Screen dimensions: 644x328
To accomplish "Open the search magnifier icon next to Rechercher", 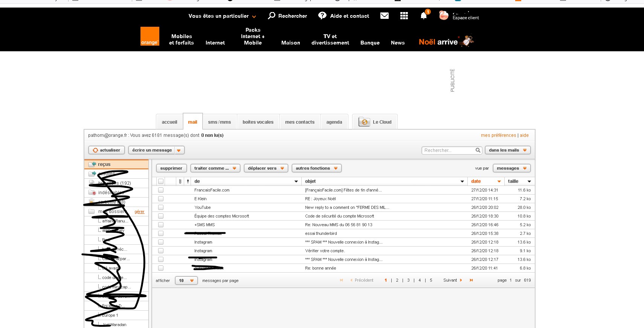I will (272, 15).
